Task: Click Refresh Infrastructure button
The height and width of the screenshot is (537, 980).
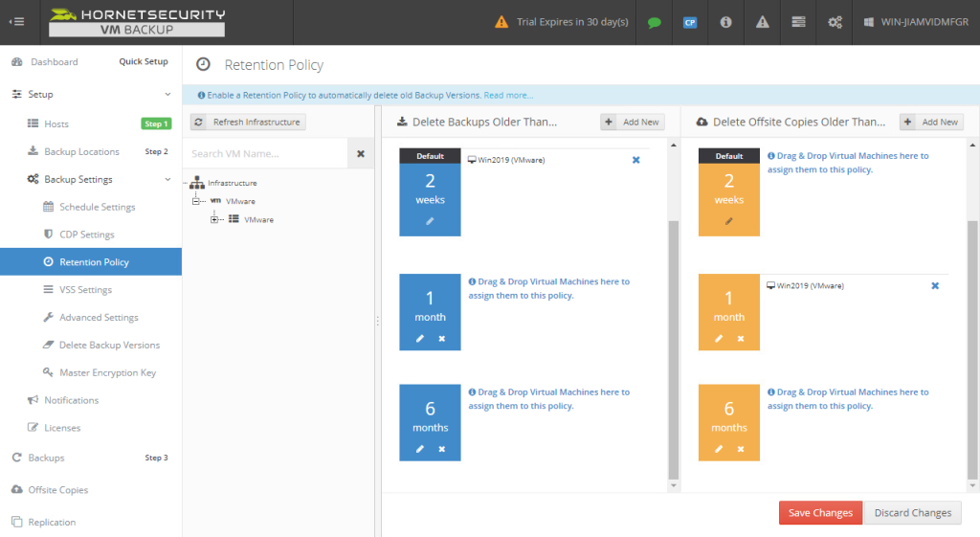Action: [248, 122]
